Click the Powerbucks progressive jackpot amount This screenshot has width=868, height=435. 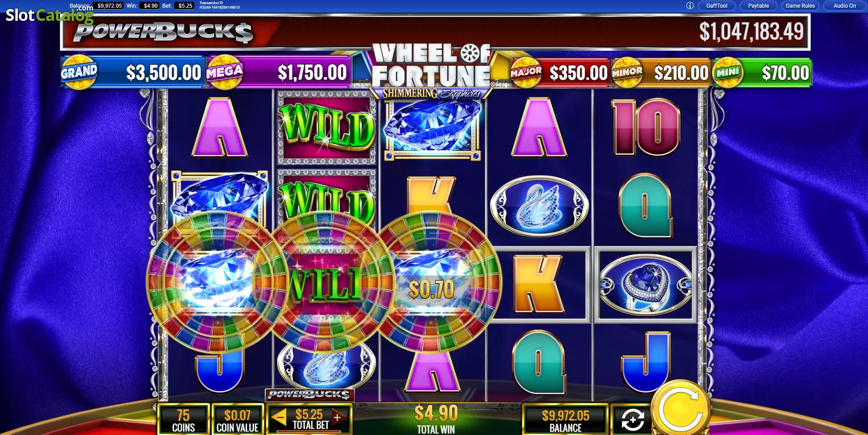pos(751,32)
